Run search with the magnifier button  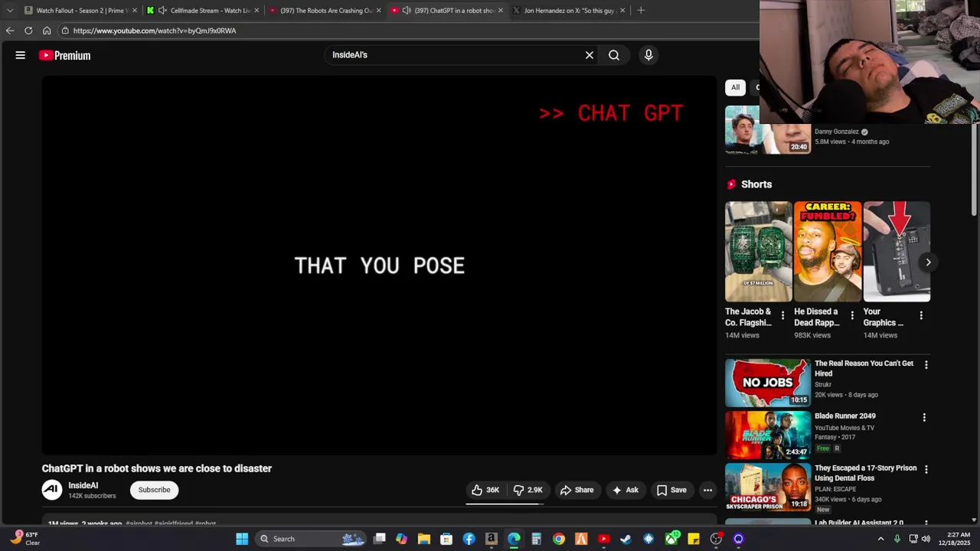click(614, 55)
